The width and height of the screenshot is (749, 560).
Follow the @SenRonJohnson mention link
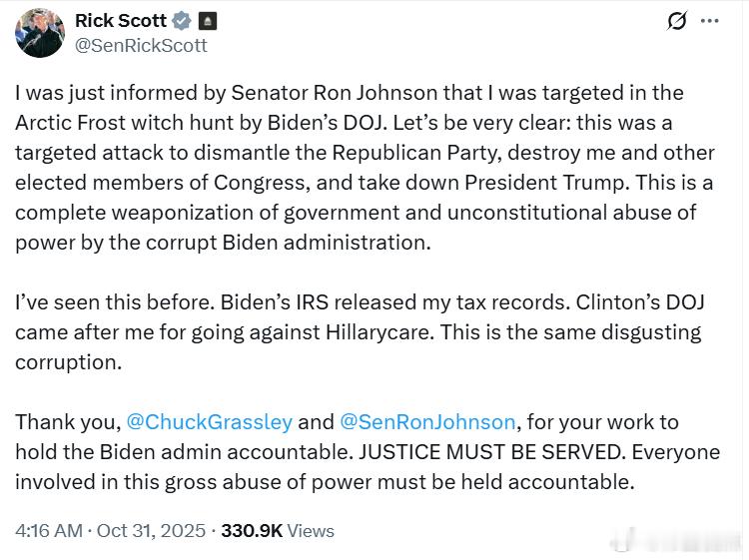[428, 422]
